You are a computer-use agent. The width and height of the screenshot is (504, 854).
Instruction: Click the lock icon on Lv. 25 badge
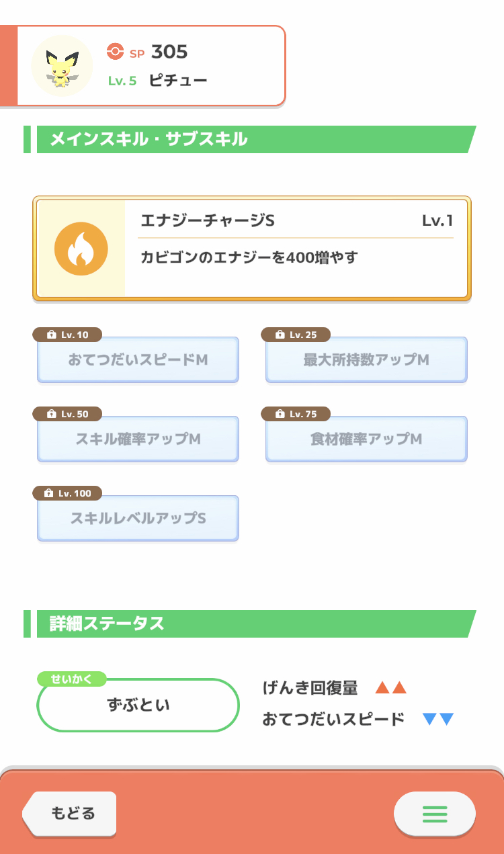(x=280, y=335)
